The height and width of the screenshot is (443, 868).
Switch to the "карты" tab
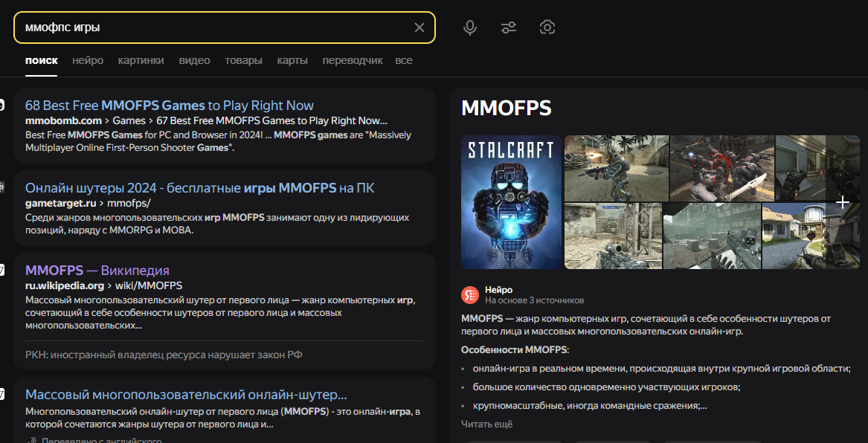(x=292, y=60)
